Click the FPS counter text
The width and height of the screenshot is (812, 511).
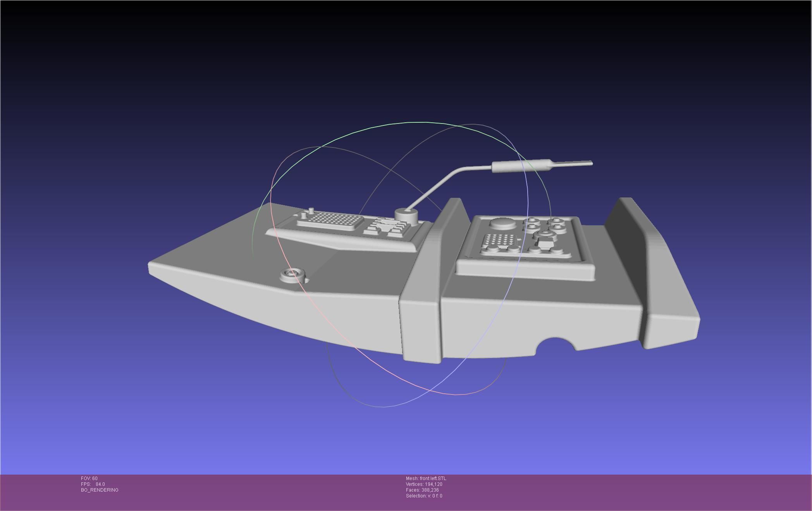93,484
